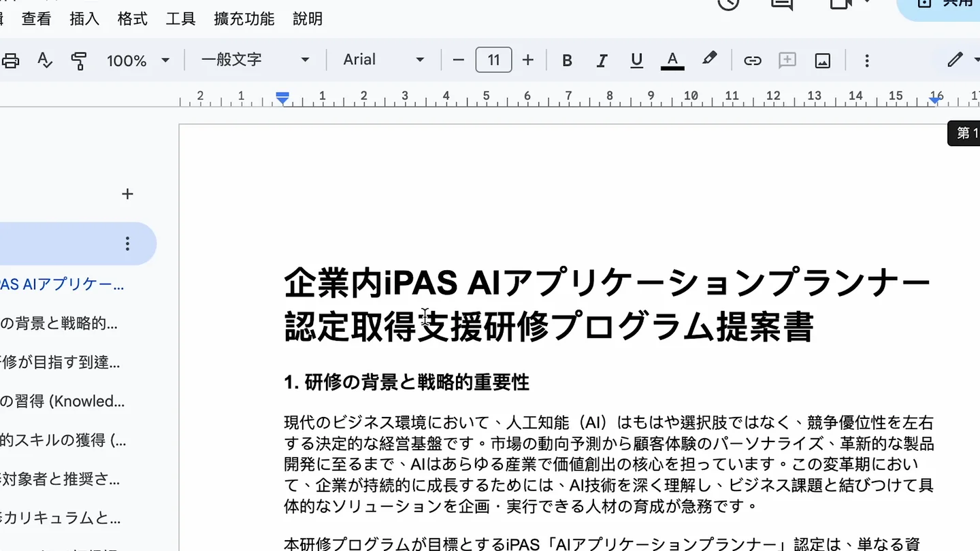Click the version history clock icon

pos(728,4)
